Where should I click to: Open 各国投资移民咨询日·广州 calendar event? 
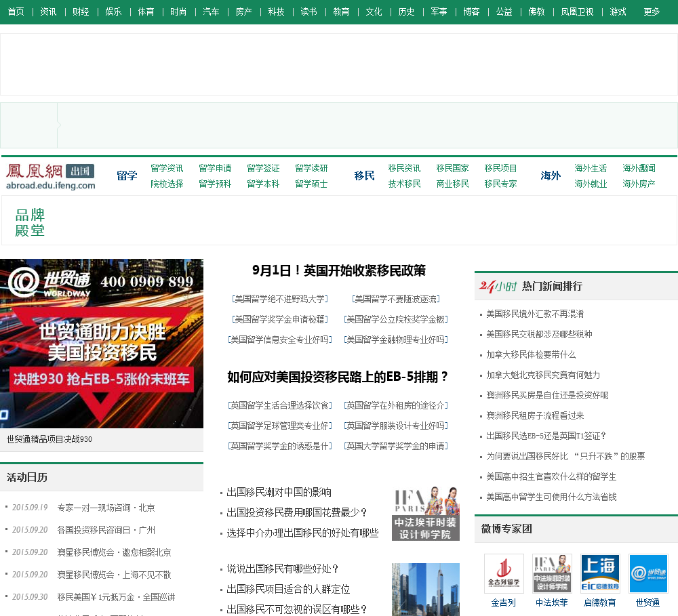[x=106, y=530]
